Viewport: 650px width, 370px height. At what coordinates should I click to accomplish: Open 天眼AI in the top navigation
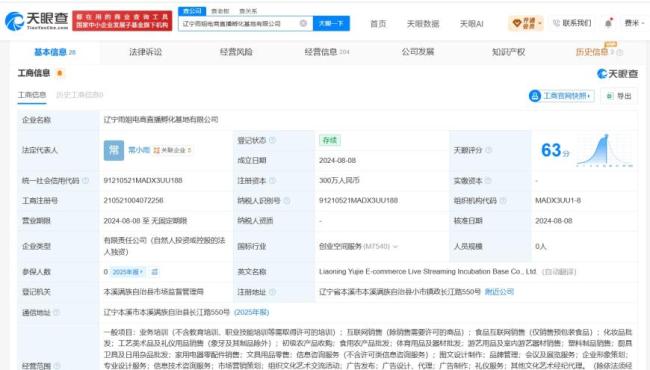pyautogui.click(x=472, y=24)
